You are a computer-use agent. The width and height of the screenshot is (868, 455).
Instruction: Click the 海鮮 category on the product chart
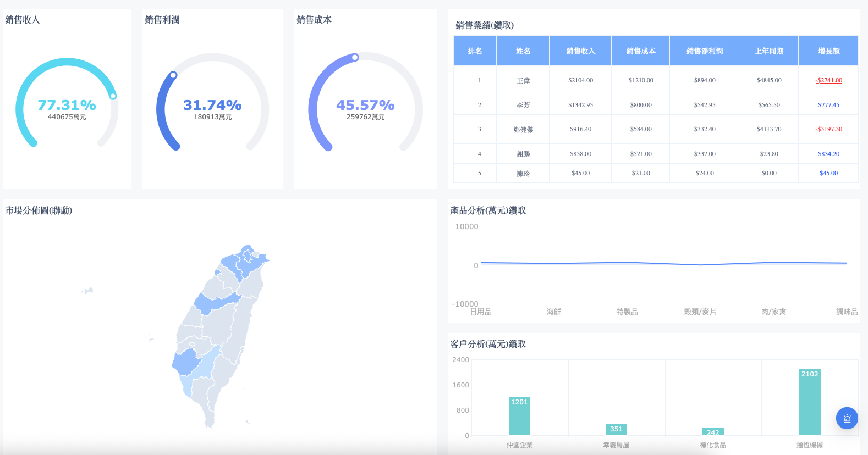click(553, 312)
